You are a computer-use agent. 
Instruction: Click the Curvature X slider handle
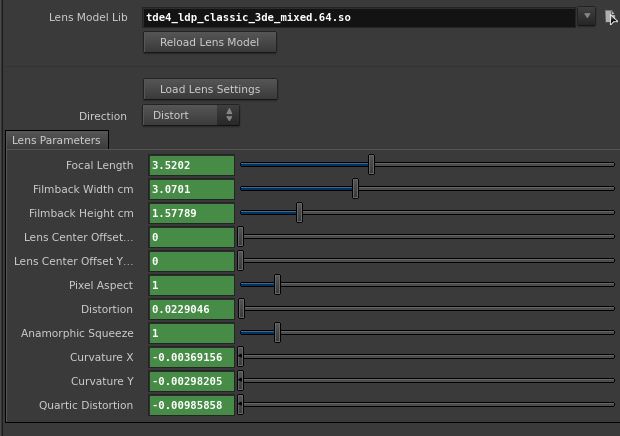[240, 357]
